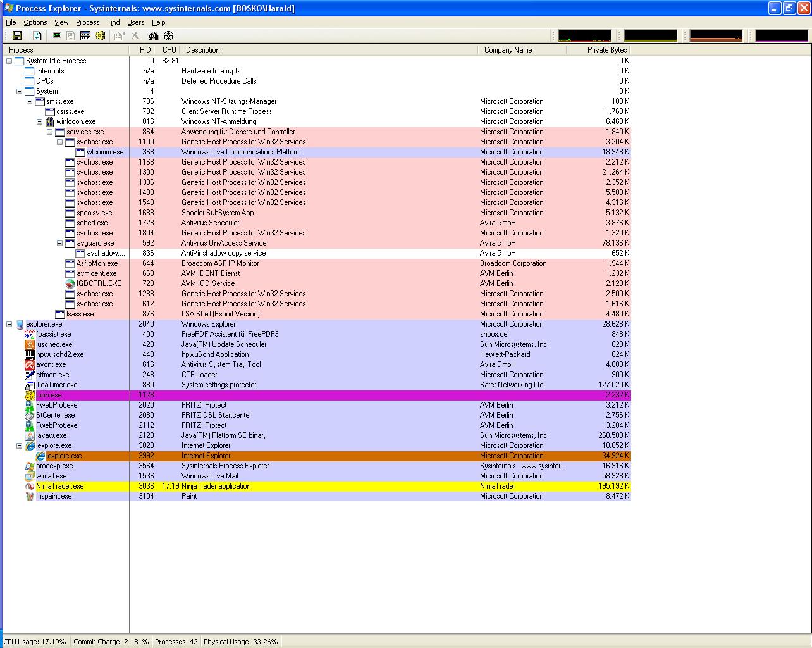This screenshot has height=648, width=812.
Task: Click the IE icon of iexplore.exe PID 3992
Action: point(40,456)
